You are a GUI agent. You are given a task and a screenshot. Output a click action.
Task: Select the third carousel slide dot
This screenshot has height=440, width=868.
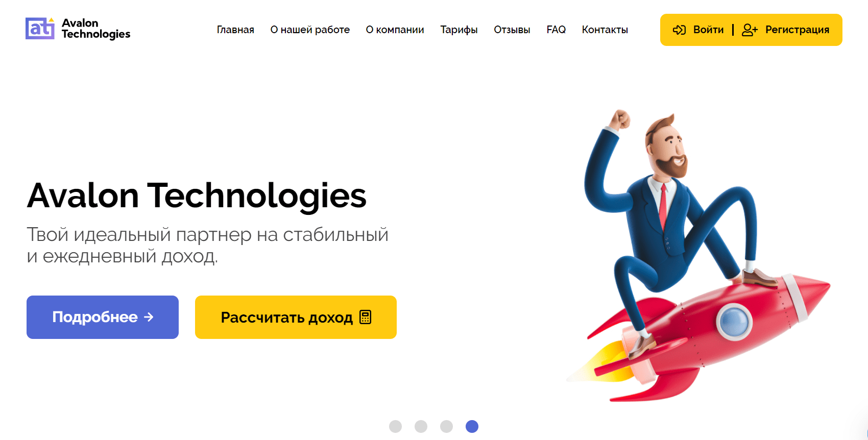[446, 426]
